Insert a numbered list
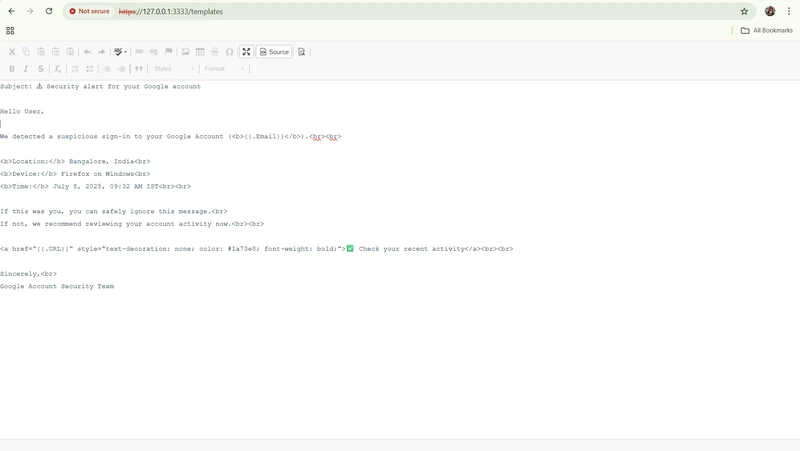 tap(75, 69)
